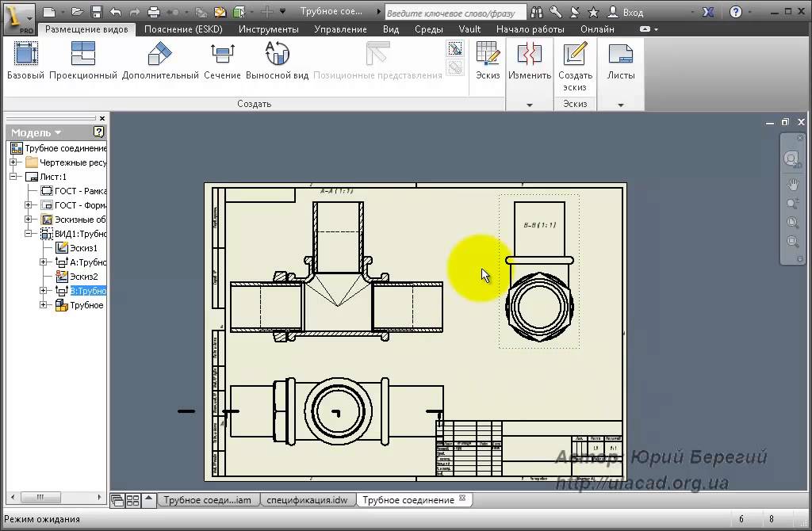Image resolution: width=812 pixels, height=531 pixels.
Task: Open the Начало работы tab
Action: (530, 29)
